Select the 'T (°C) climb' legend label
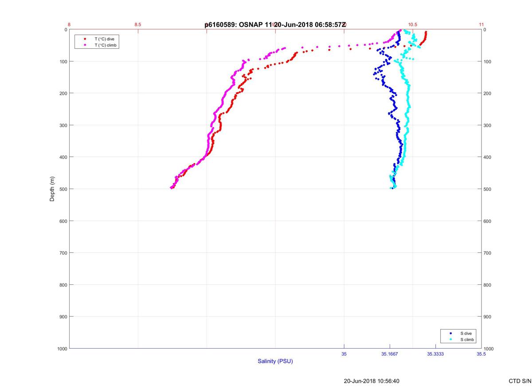532x392 pixels. (x=106, y=45)
